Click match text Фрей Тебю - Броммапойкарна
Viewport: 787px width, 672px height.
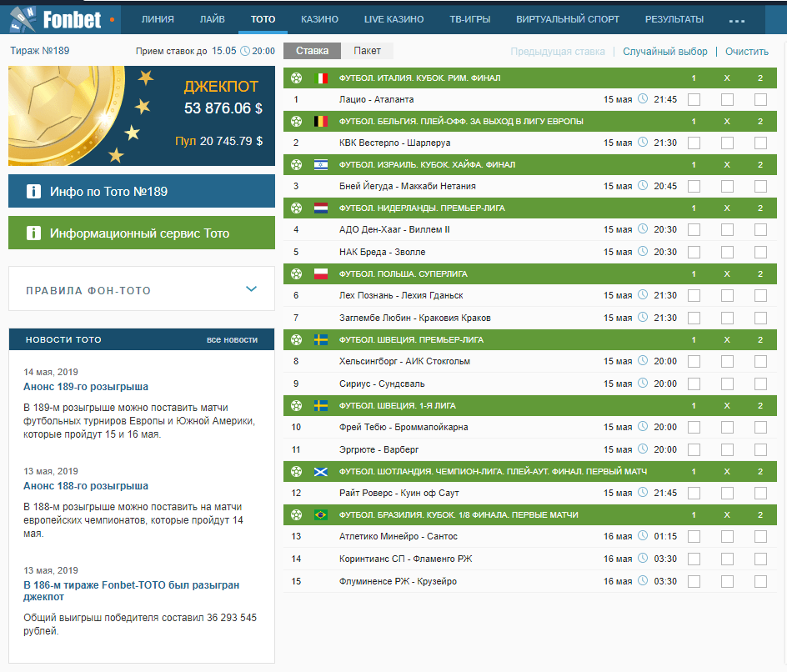(x=404, y=427)
